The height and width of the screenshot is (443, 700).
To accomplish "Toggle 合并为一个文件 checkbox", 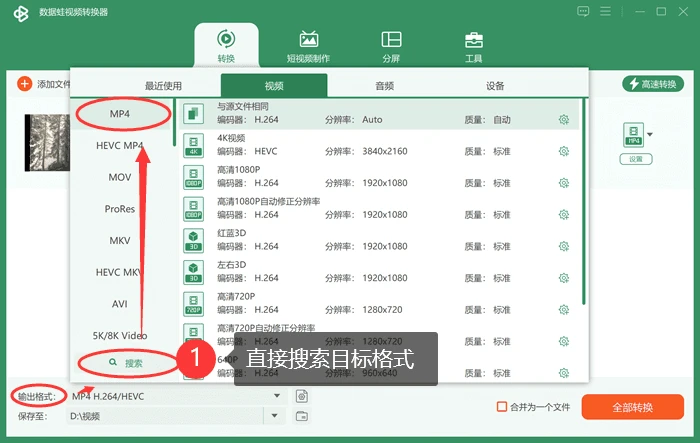I will tap(502, 407).
